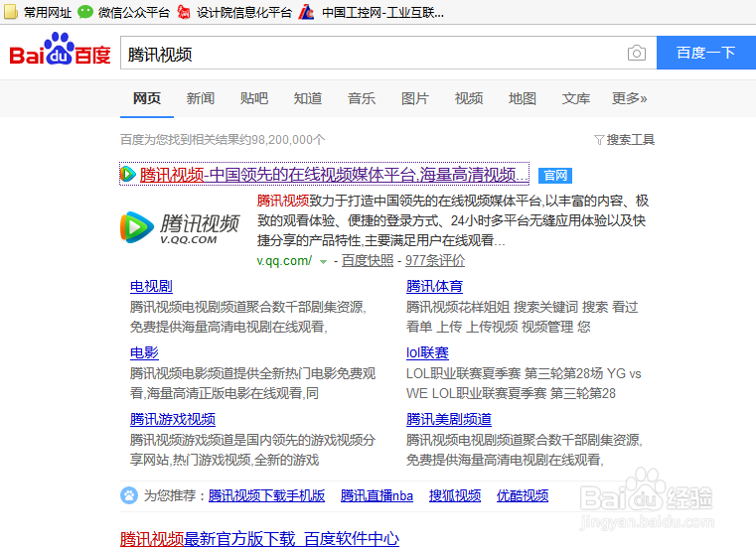Viewport: 756px width, 548px height.
Task: Click the 微信公众平台 bookmark label
Action: coord(134,12)
